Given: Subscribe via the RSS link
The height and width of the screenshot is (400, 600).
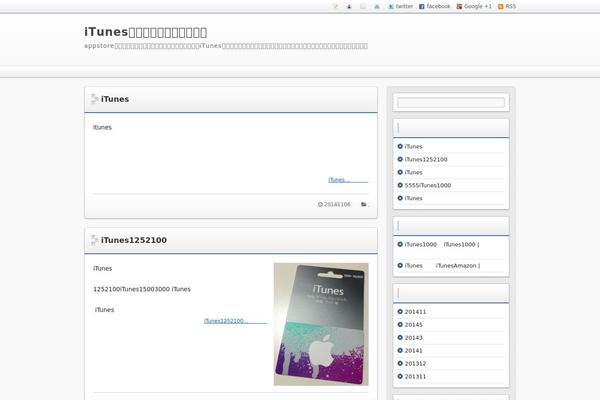Looking at the screenshot, I should [x=507, y=7].
